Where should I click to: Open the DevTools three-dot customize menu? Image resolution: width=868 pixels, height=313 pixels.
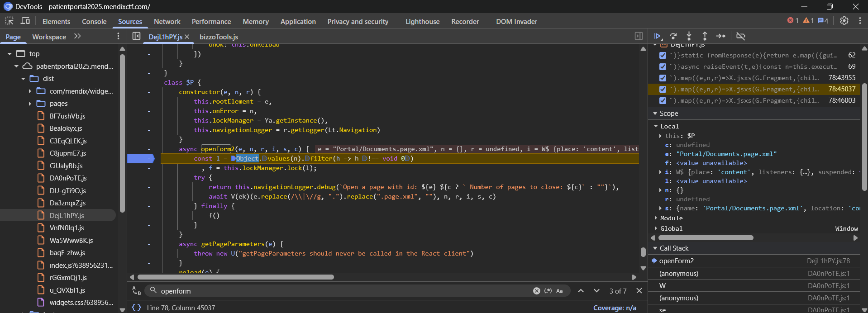[860, 21]
